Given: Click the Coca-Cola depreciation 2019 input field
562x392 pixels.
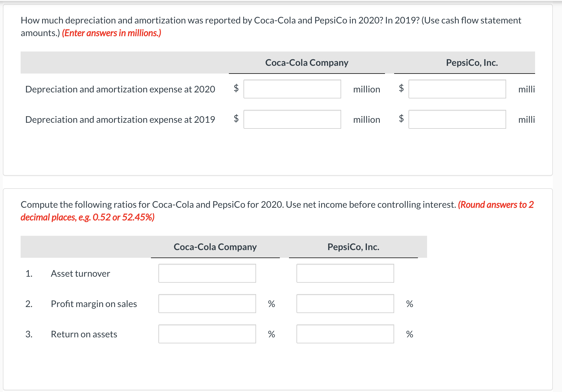Looking at the screenshot, I should point(292,120).
